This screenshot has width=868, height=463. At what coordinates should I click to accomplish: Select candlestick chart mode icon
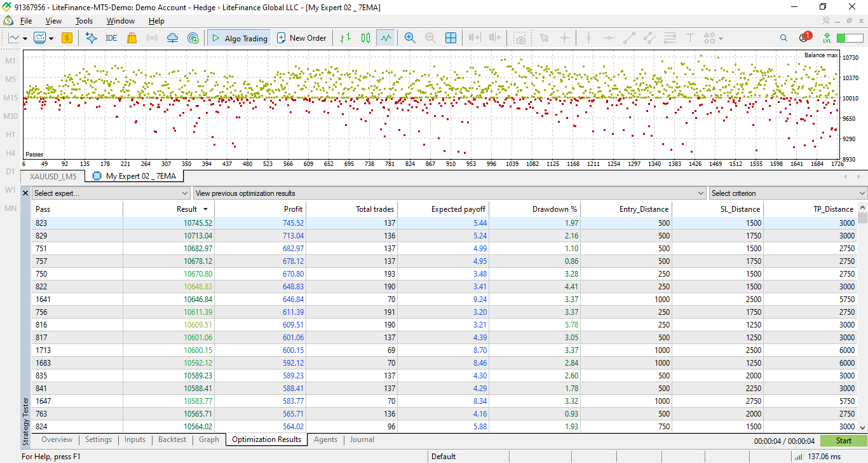365,38
